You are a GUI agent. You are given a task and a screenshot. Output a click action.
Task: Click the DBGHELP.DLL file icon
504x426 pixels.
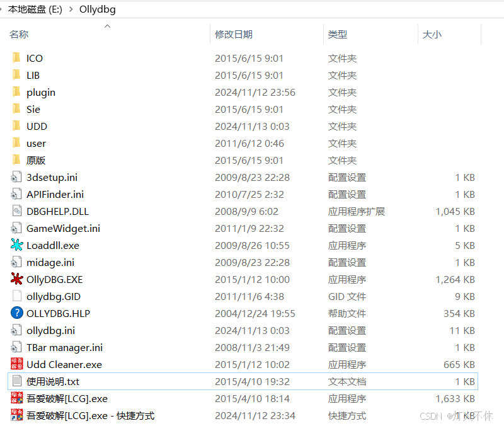coord(17,211)
